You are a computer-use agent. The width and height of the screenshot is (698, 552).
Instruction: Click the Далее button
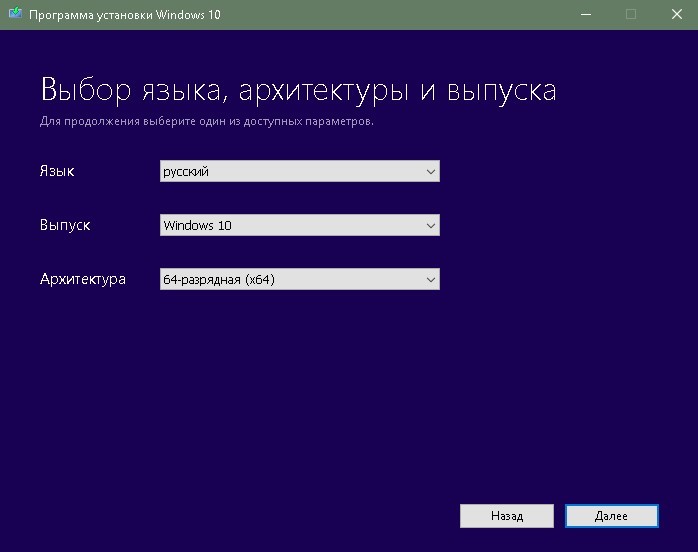612,516
